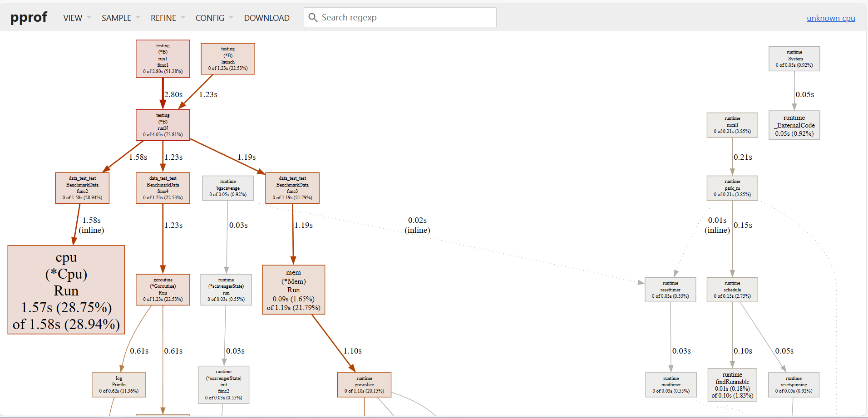Select the runtime modtimer node
Image resolution: width=868 pixels, height=418 pixels.
671,385
